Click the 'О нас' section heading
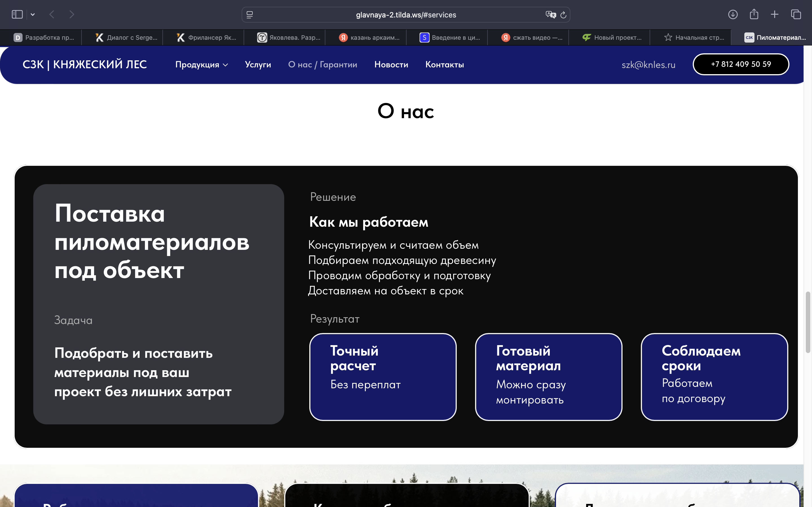The width and height of the screenshot is (812, 507). coord(406,111)
